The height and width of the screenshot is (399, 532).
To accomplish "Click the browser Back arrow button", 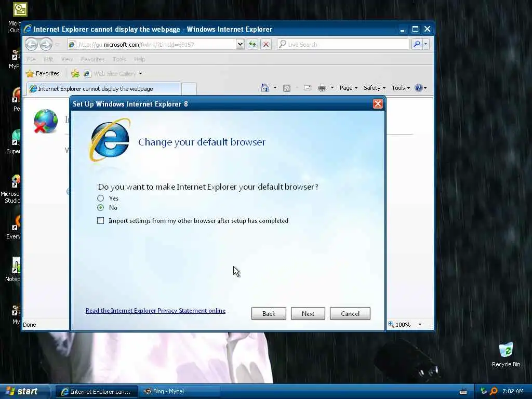I will tap(32, 44).
